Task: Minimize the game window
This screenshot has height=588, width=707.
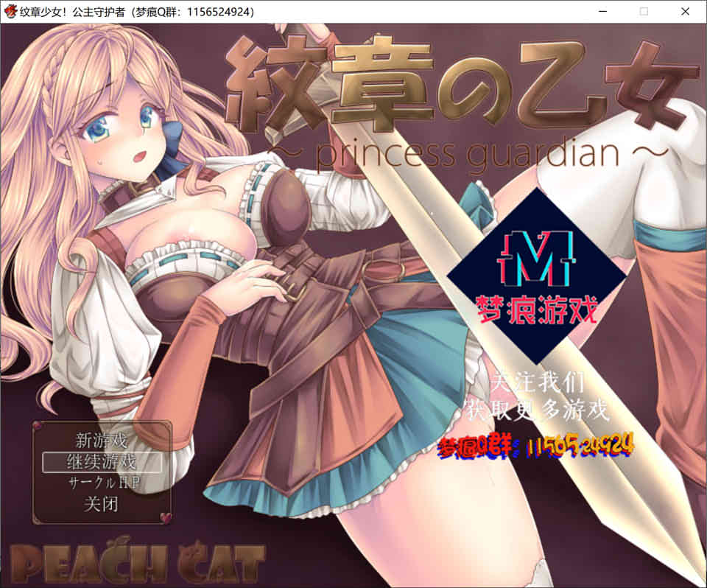Action: tap(603, 11)
